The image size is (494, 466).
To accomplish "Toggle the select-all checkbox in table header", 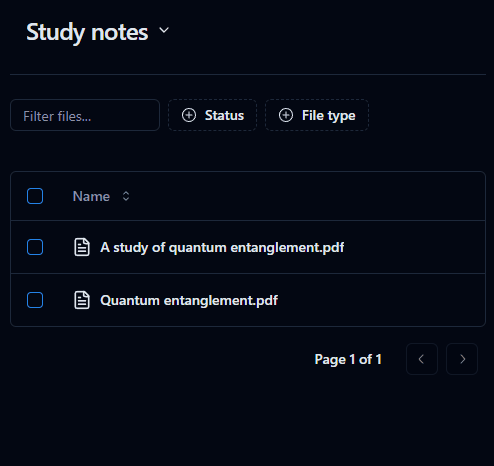I will [x=35, y=196].
